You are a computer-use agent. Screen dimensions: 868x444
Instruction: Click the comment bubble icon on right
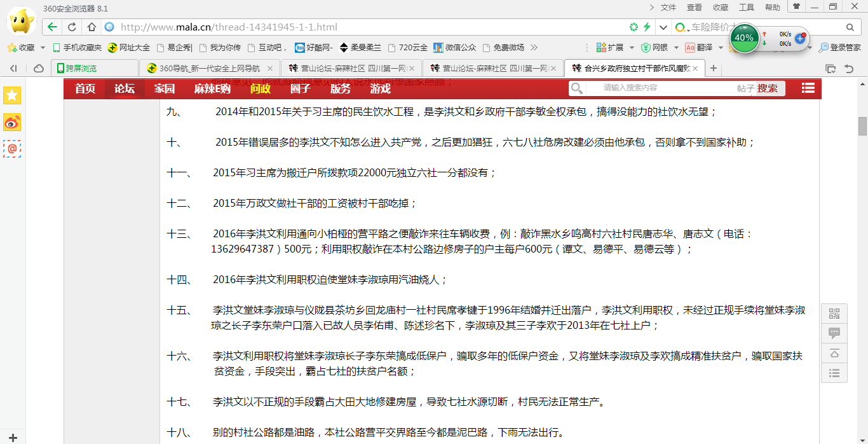[834, 333]
